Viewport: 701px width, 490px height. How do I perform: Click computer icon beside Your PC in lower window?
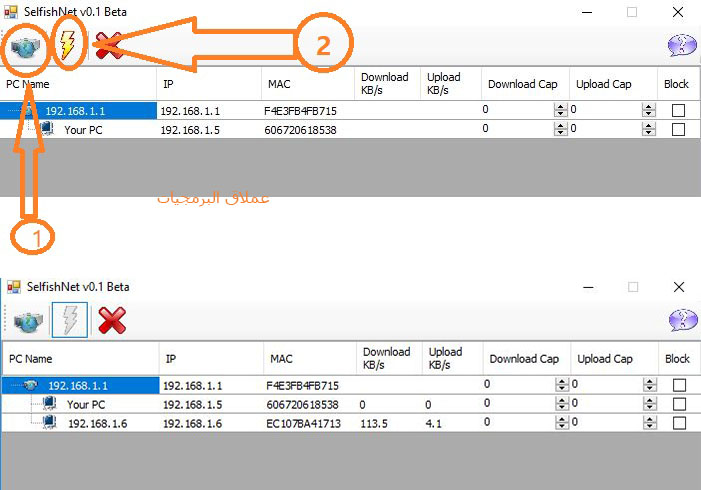click(x=50, y=404)
